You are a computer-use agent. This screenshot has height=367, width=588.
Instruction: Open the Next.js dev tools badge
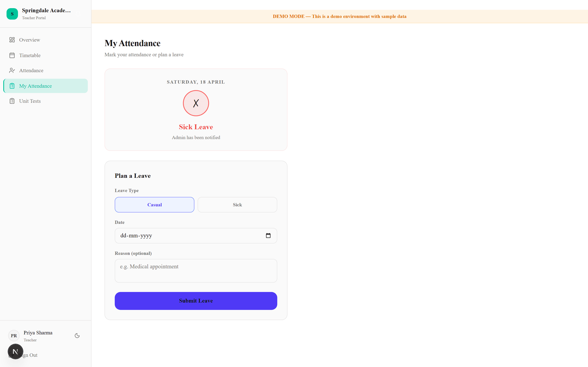pyautogui.click(x=16, y=351)
